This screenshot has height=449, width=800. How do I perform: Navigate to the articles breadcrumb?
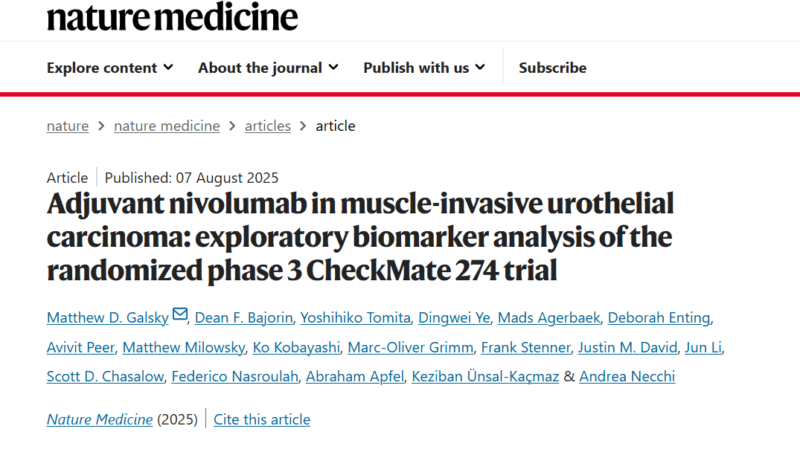coord(267,126)
